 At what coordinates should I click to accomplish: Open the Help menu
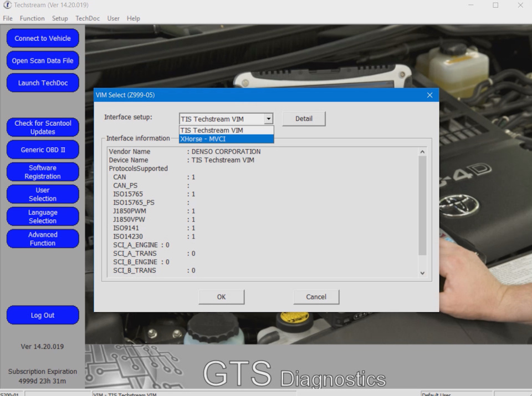pyautogui.click(x=134, y=18)
